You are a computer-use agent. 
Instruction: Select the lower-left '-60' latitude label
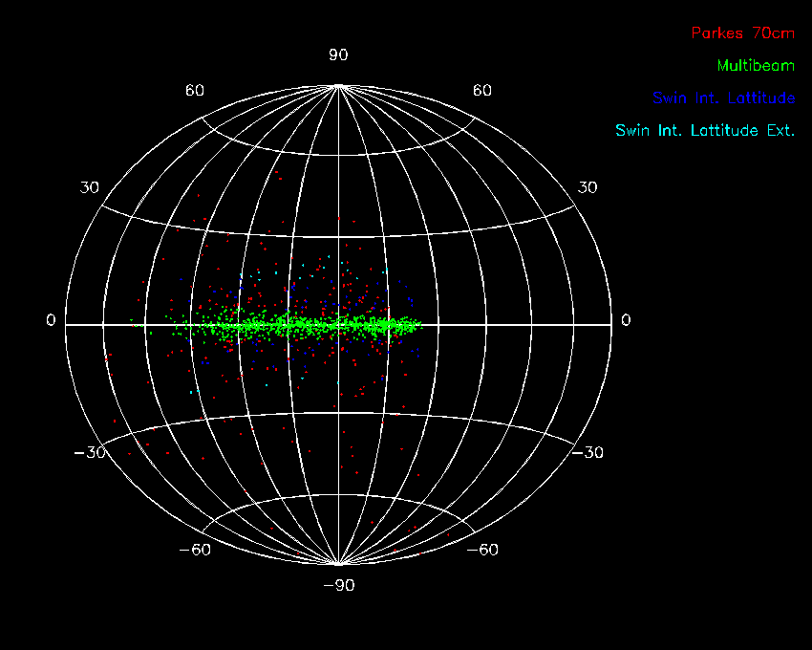click(195, 550)
